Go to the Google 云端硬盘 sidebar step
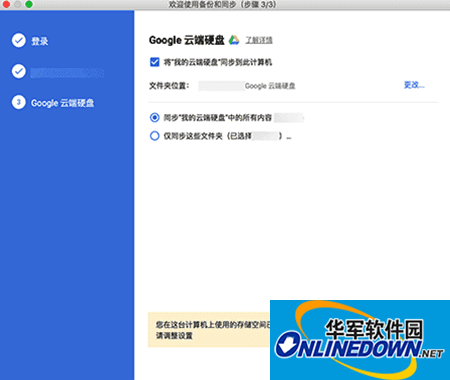 click(63, 103)
